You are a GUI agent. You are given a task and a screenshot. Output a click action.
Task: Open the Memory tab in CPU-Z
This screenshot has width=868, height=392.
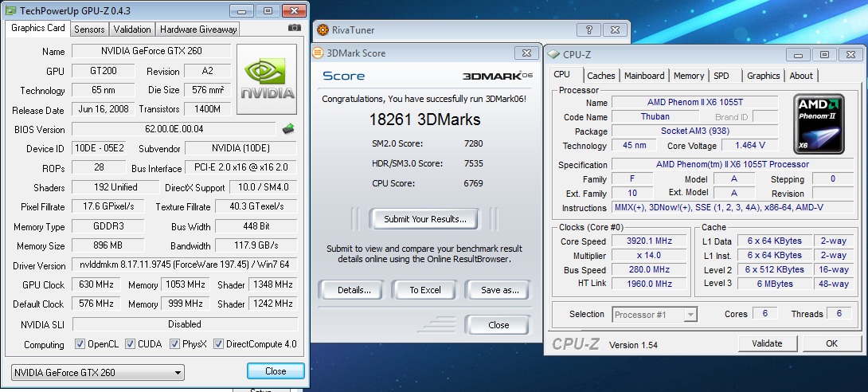pyautogui.click(x=689, y=76)
